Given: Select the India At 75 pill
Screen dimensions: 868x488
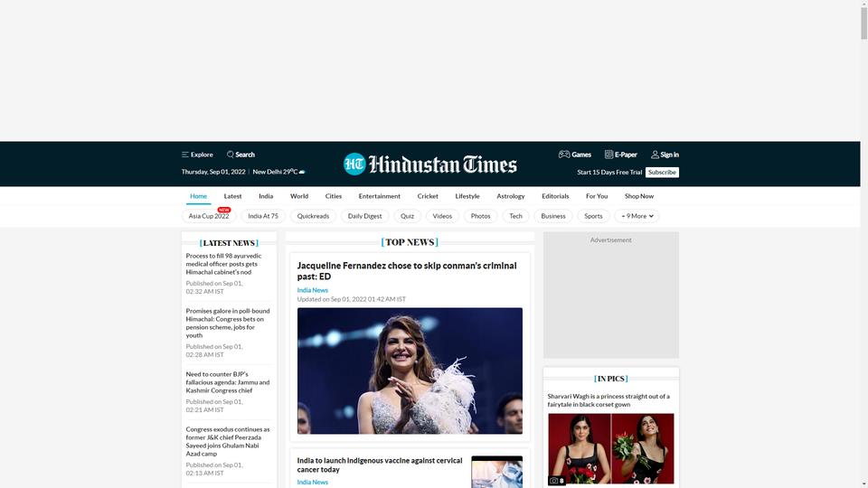Looking at the screenshot, I should click(x=263, y=216).
